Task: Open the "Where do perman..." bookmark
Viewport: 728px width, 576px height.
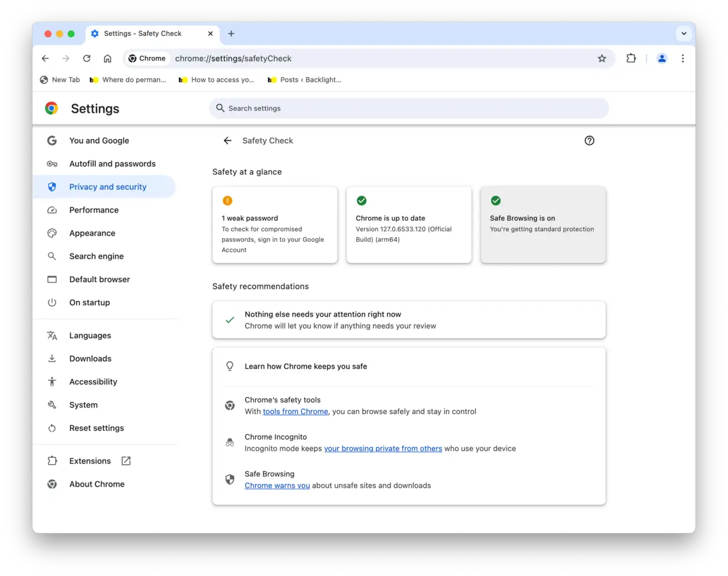Action: pos(128,80)
